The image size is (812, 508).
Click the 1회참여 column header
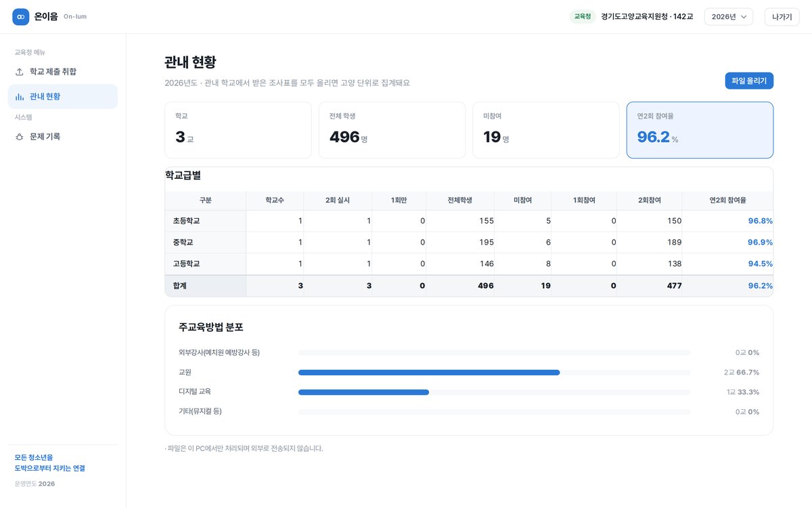584,200
